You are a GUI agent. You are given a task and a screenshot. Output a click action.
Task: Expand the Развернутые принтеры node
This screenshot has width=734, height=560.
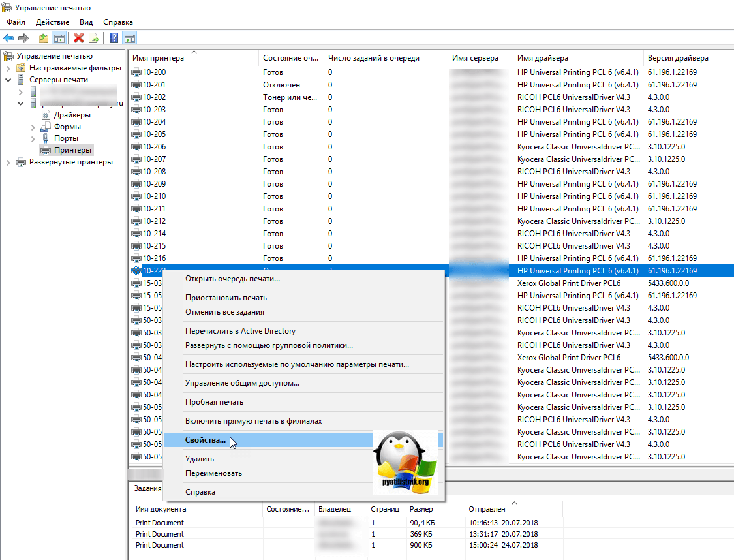(x=8, y=162)
